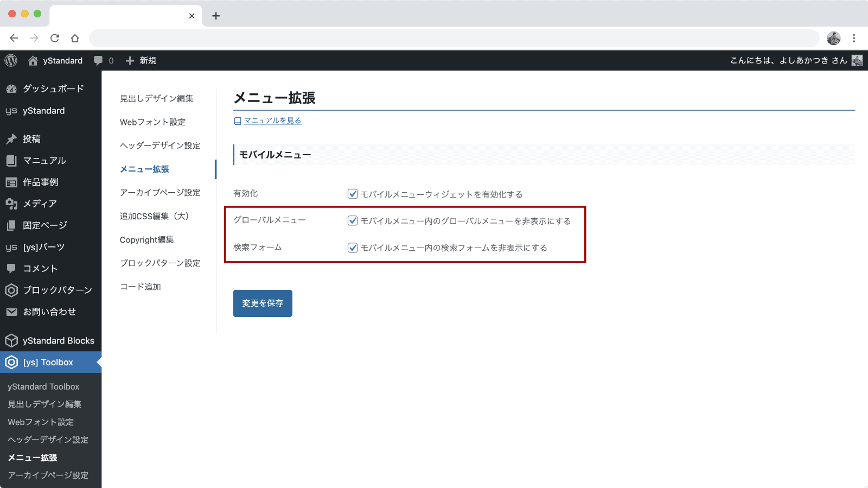Open コード追加 tab
Viewport: 868px width, 488px height.
click(141, 287)
